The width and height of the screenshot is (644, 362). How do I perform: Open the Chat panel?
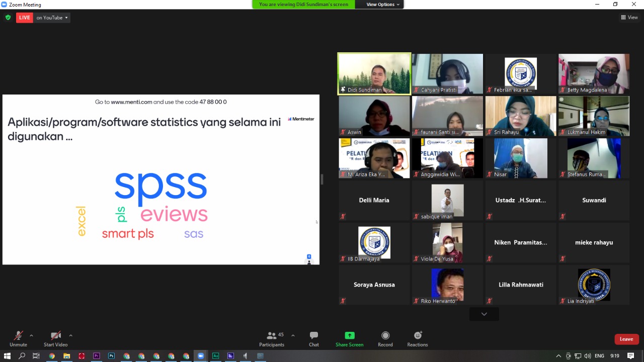(x=314, y=339)
